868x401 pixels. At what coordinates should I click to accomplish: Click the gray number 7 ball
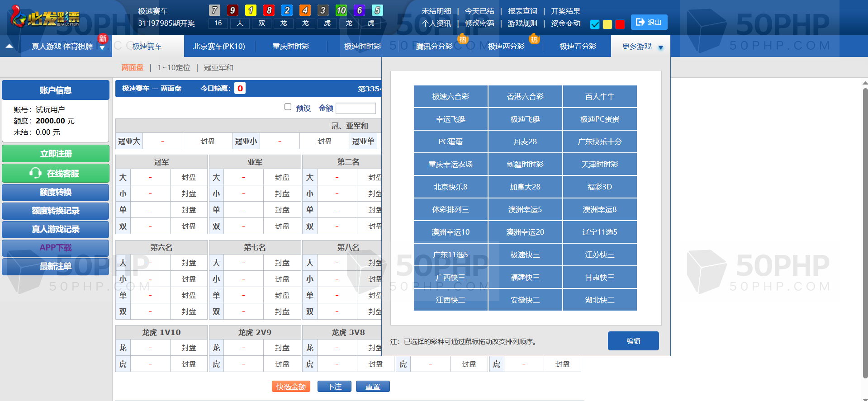click(214, 10)
